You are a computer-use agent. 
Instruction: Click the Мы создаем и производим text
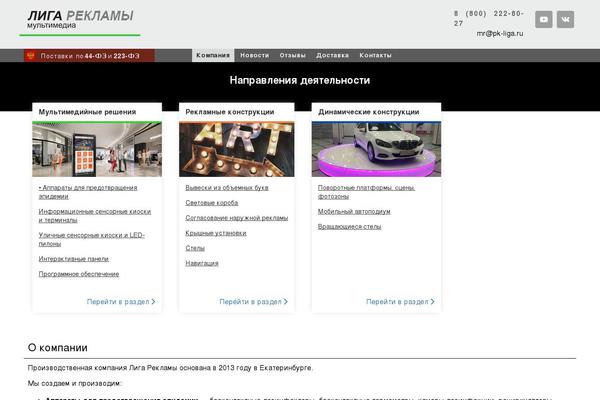(75, 383)
